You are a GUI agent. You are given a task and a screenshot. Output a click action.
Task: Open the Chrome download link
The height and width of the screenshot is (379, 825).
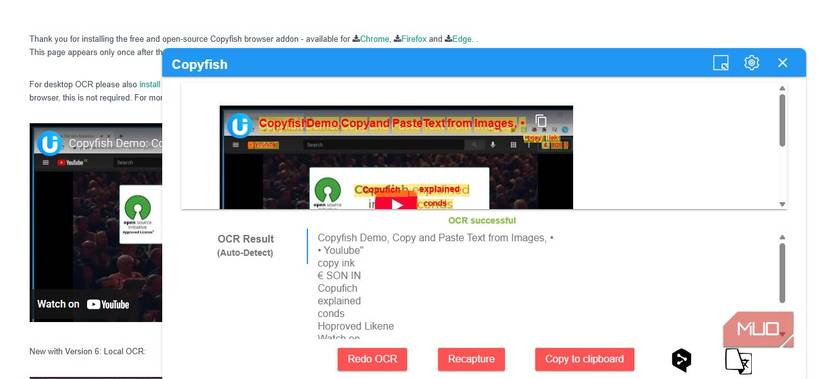tap(374, 39)
